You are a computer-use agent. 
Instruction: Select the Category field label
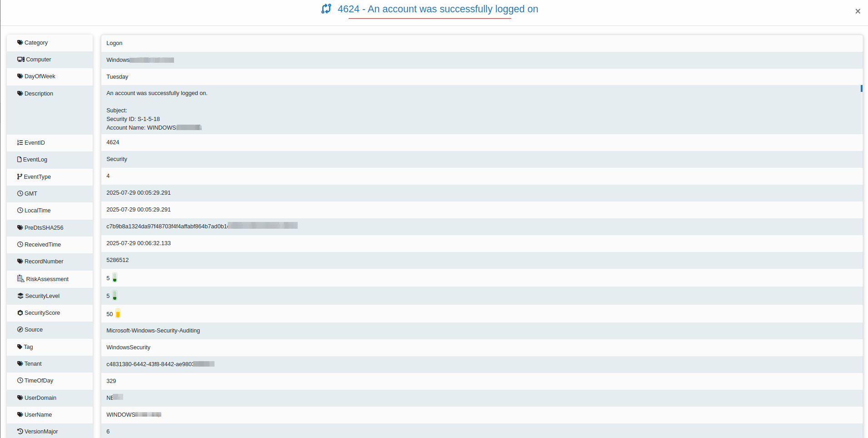coord(36,43)
